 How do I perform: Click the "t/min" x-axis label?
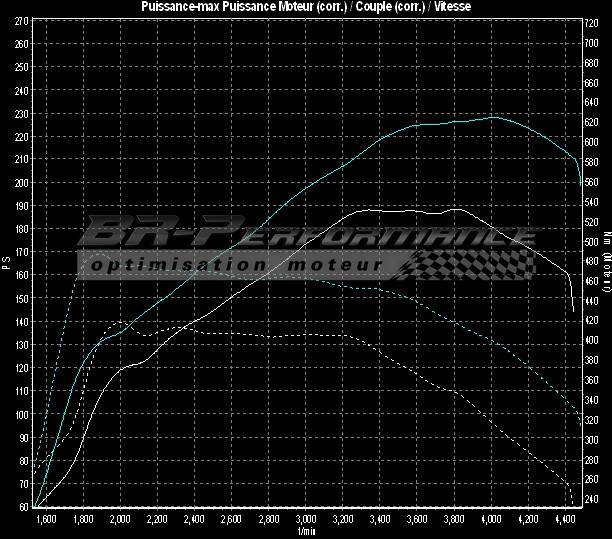pos(306,532)
